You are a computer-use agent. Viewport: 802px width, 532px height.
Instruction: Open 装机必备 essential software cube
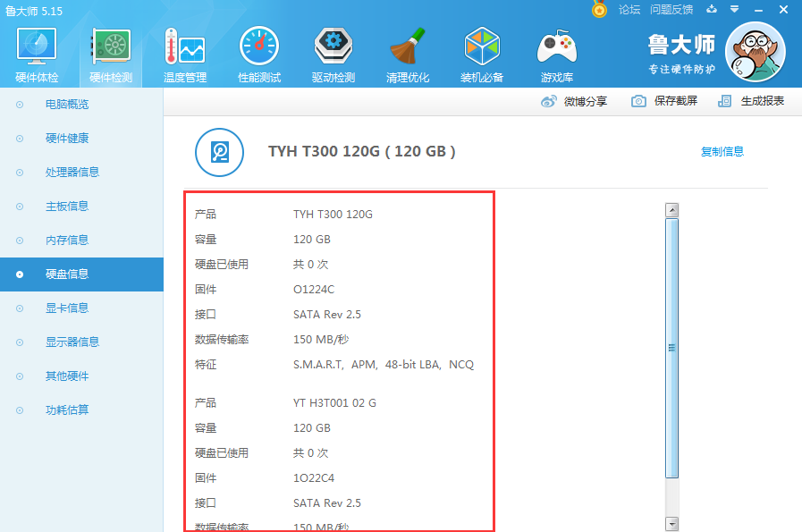(x=482, y=55)
